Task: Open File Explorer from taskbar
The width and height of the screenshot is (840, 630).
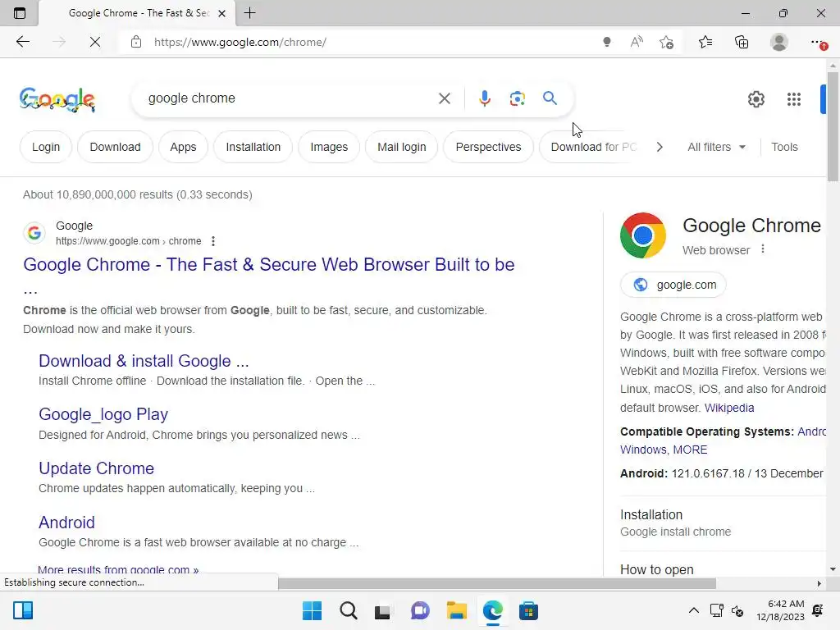Action: pos(456,610)
